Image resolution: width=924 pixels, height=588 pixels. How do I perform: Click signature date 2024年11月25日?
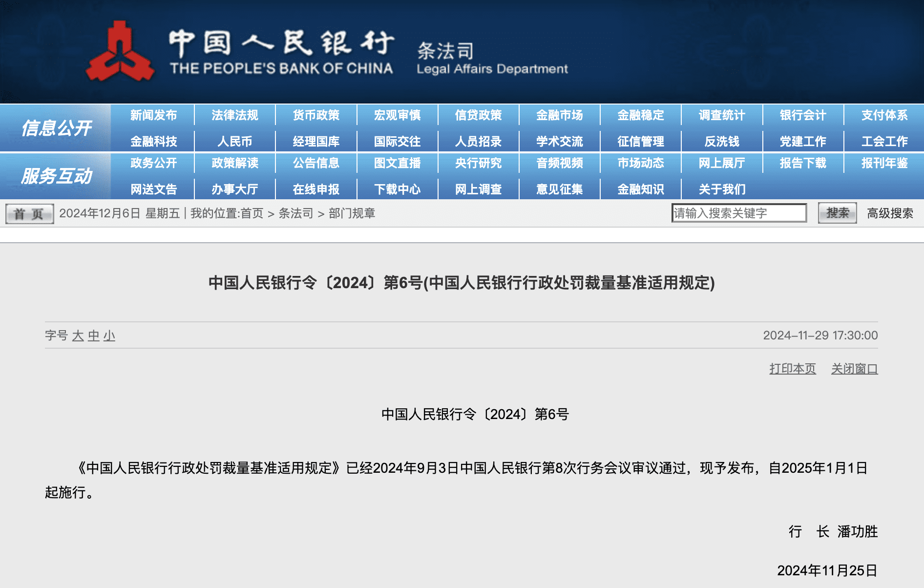(827, 570)
